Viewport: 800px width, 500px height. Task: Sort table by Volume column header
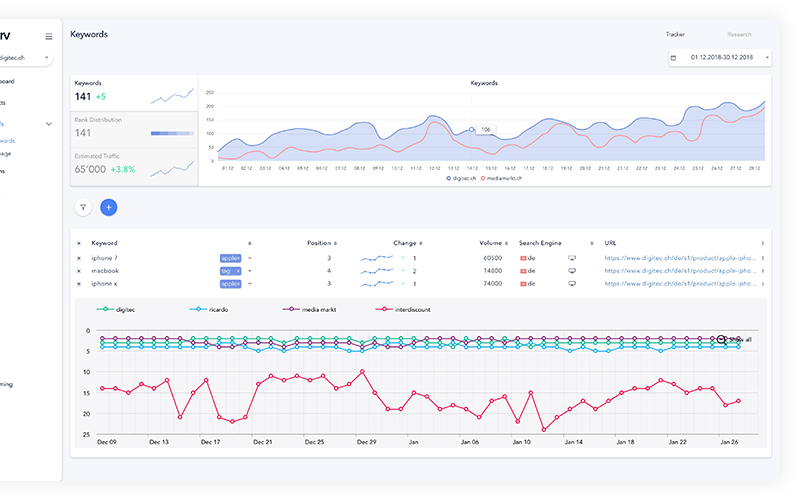click(493, 243)
